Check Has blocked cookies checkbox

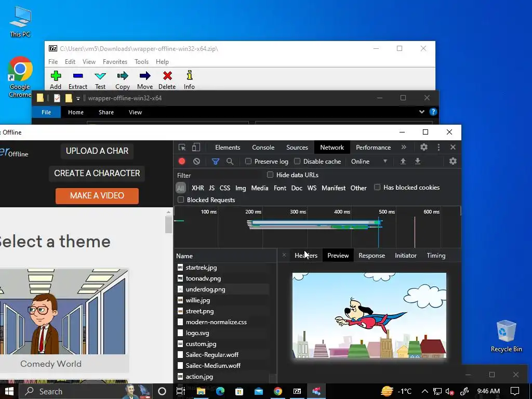[377, 187]
